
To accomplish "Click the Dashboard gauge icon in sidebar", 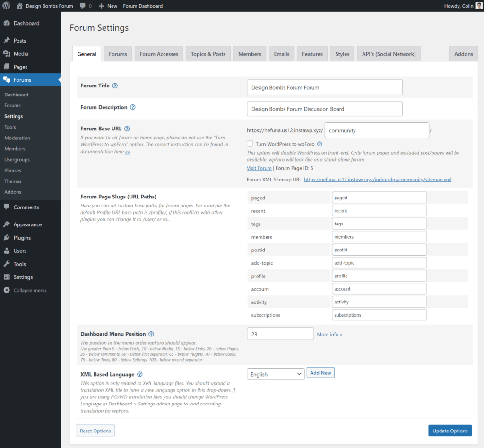I will [7, 23].
